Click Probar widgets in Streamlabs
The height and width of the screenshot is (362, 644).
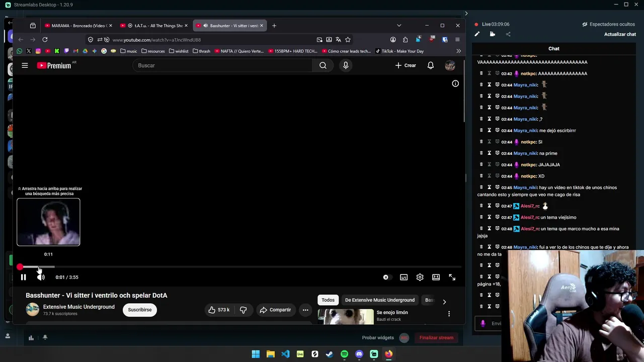pos(377,338)
